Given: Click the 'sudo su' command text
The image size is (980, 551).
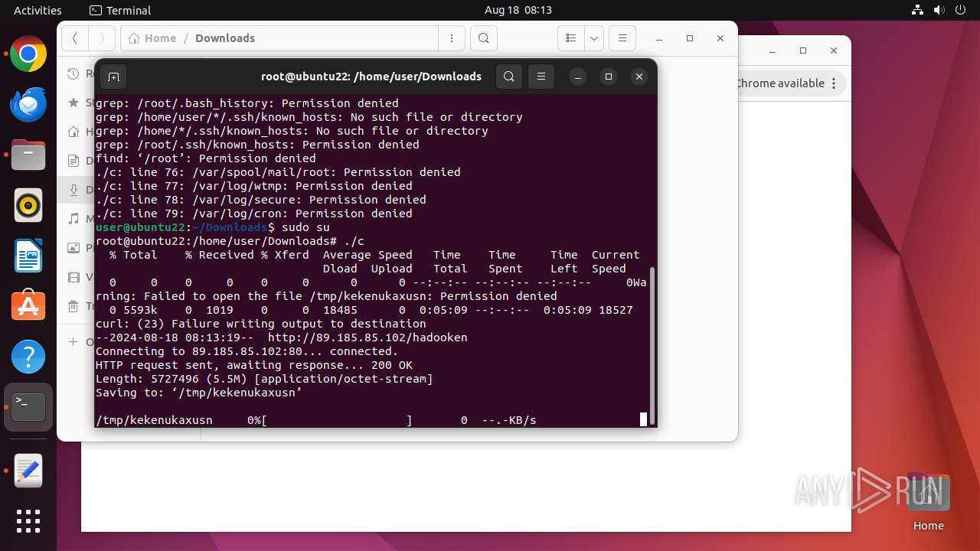Looking at the screenshot, I should [x=305, y=227].
